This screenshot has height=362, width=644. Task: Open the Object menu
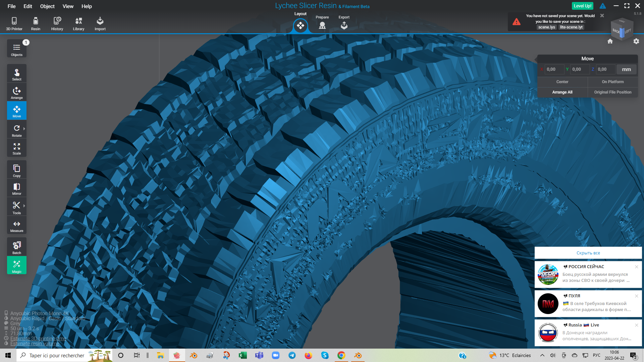(47, 6)
